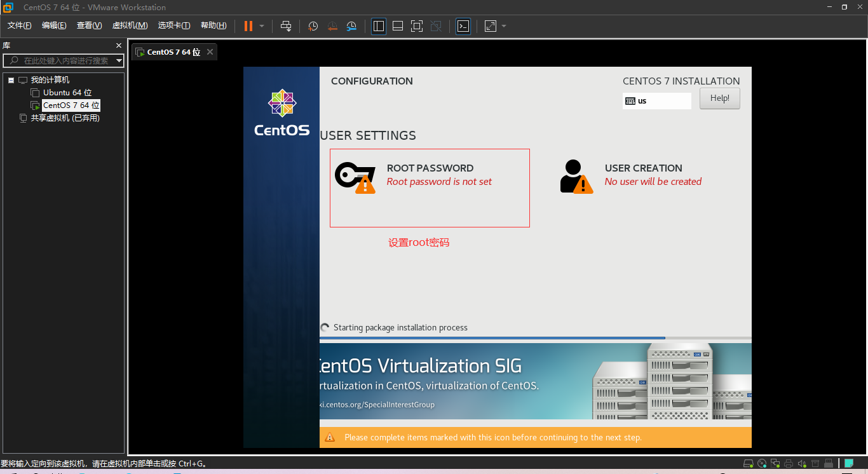Select CentOS 7 64 位 in library tree
The width and height of the screenshot is (868, 474).
(71, 105)
